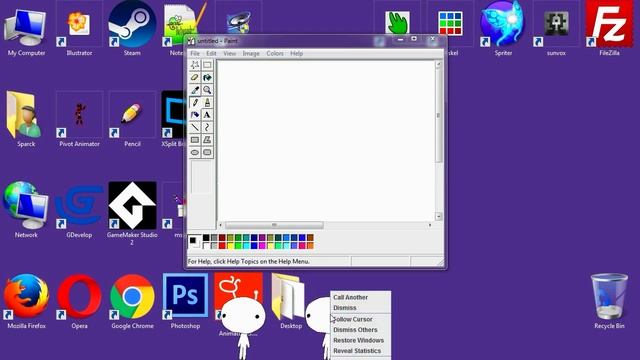Select the GameMaker Studio 2 icon
This screenshot has width=640, height=360.
click(x=132, y=212)
